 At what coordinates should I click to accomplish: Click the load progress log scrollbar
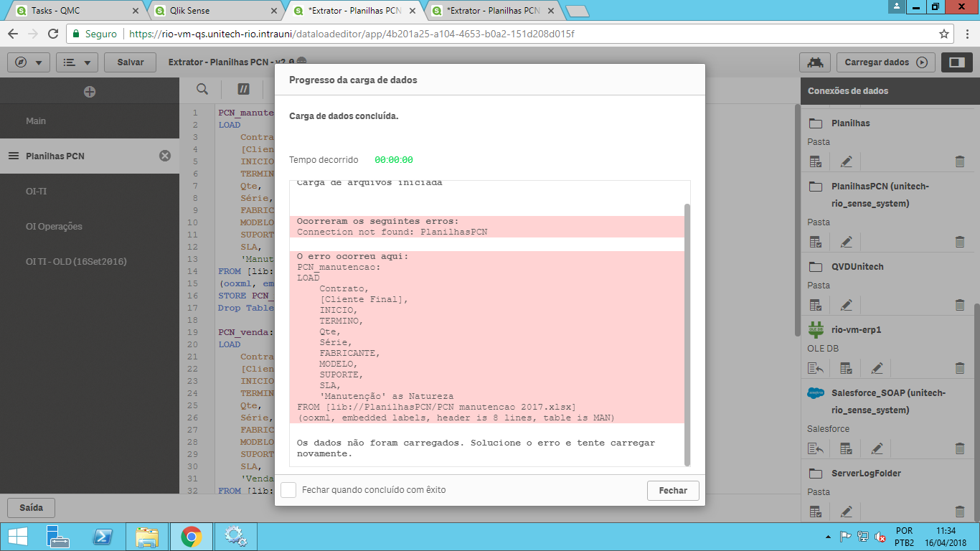pos(687,334)
